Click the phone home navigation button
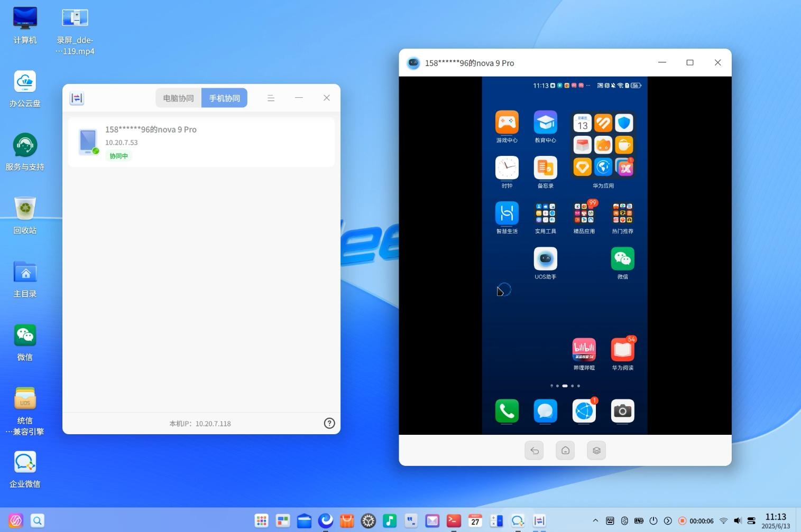Viewport: 801px width, 532px height. 565,451
